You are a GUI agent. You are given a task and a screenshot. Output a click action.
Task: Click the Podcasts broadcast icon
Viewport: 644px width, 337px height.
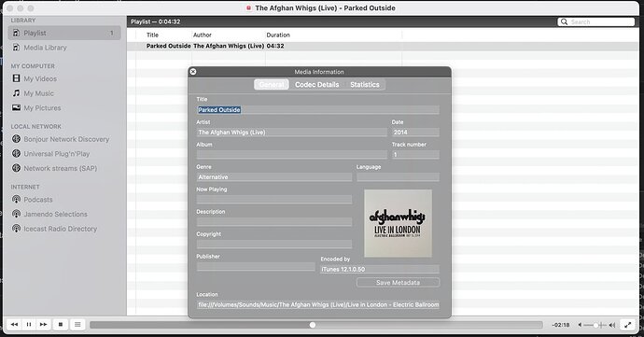point(16,200)
